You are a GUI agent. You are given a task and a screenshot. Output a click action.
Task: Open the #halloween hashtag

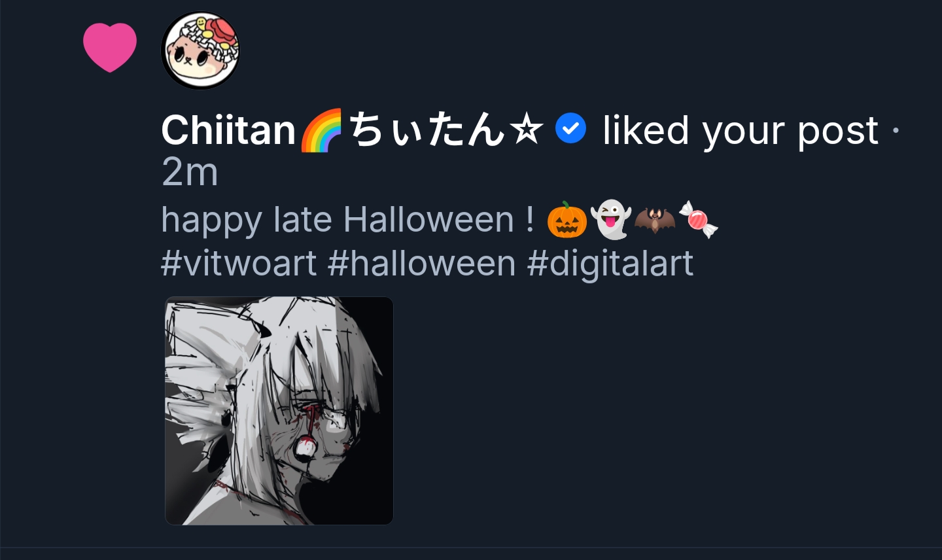pyautogui.click(x=421, y=264)
